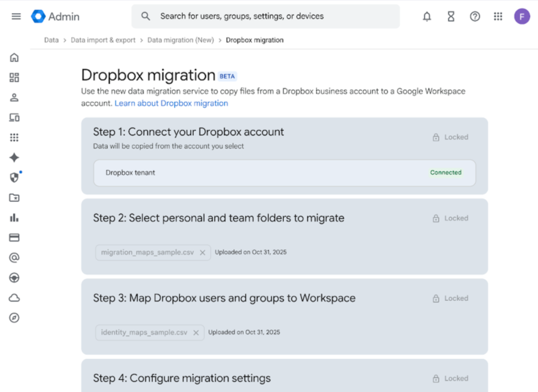Open the account avatar F
The width and height of the screenshot is (538, 392).
coord(522,16)
